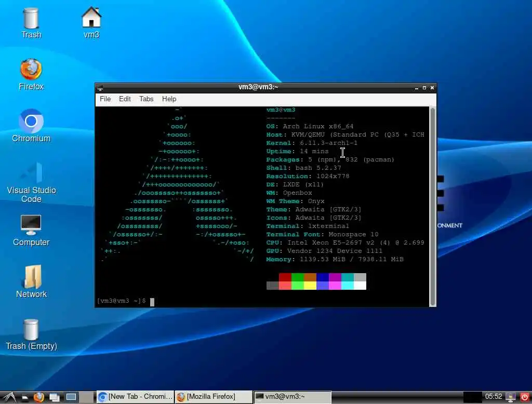Open the Tabs menu in lxterminal
Image resolution: width=532 pixels, height=404 pixels.
tap(146, 99)
